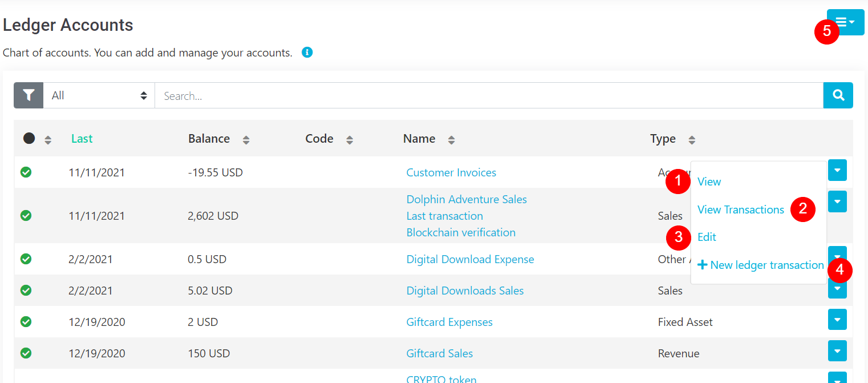
Task: Open the Dolphin Adventure Sales account link
Action: coord(466,199)
